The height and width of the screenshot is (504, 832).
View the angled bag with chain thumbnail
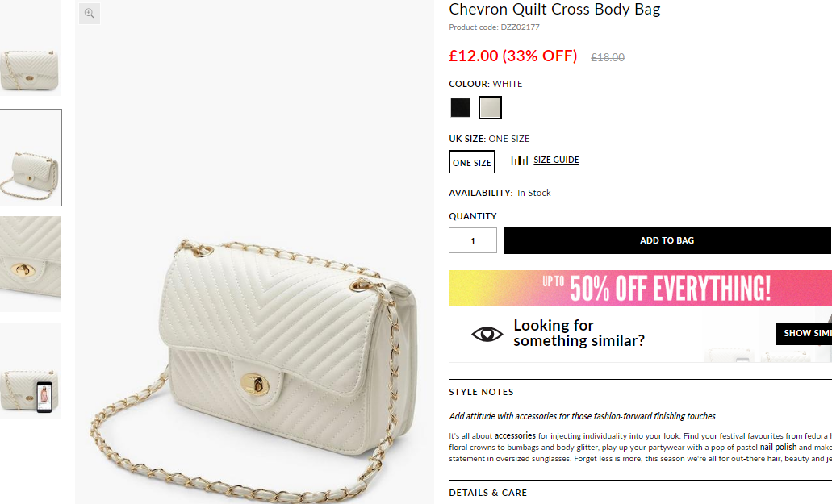pyautogui.click(x=30, y=157)
